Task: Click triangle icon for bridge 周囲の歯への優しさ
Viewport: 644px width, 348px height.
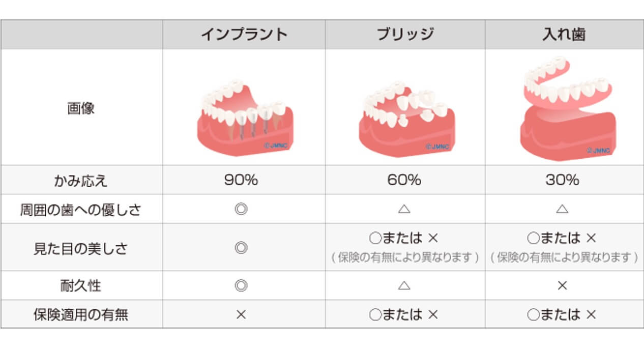Action: [404, 209]
